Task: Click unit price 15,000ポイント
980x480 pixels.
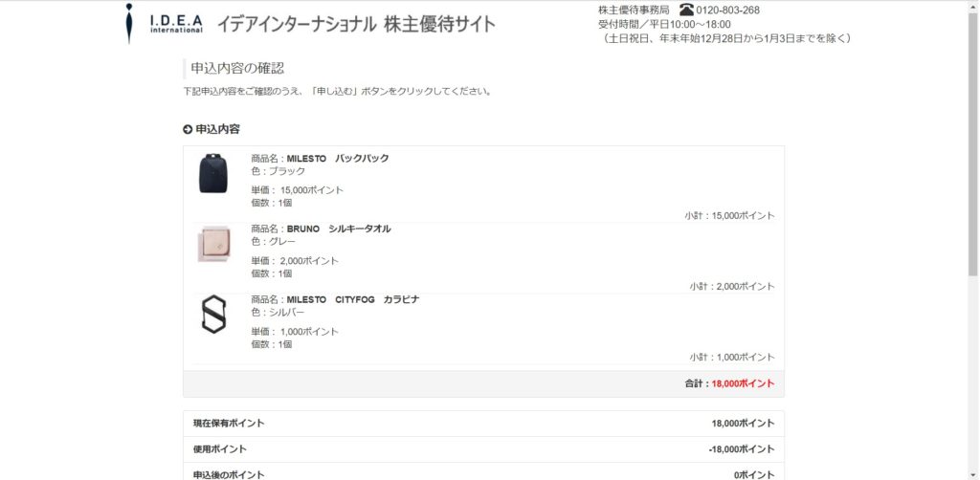Action: coord(312,190)
